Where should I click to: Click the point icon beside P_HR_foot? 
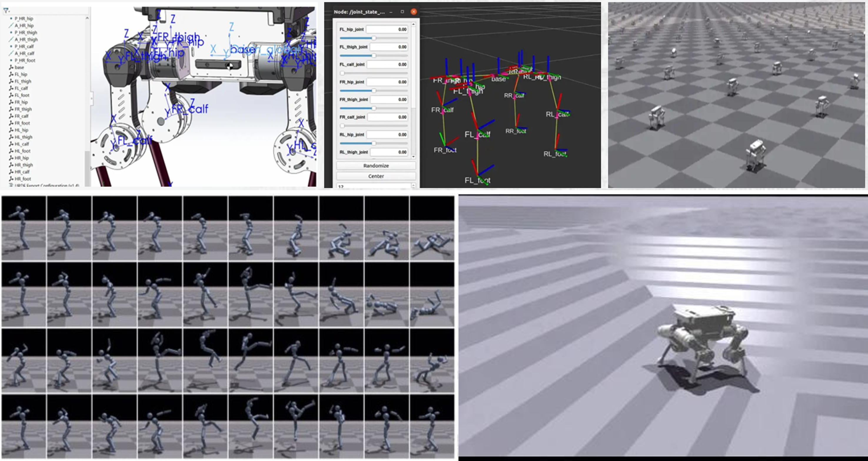pyautogui.click(x=11, y=60)
